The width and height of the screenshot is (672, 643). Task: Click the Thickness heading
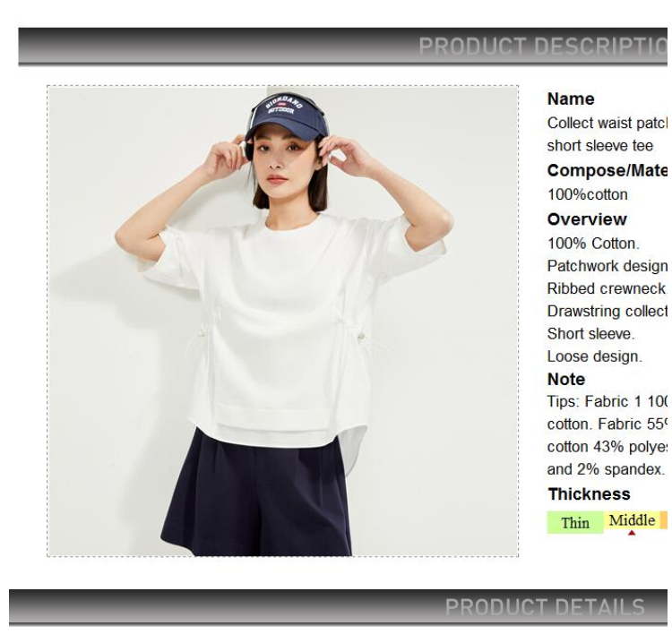tap(589, 494)
